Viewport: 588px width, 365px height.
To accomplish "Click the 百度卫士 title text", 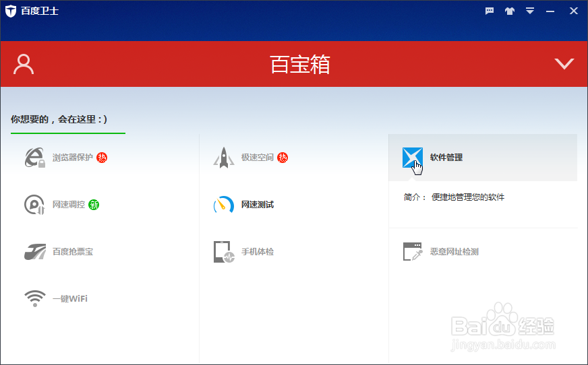I will click(x=40, y=11).
